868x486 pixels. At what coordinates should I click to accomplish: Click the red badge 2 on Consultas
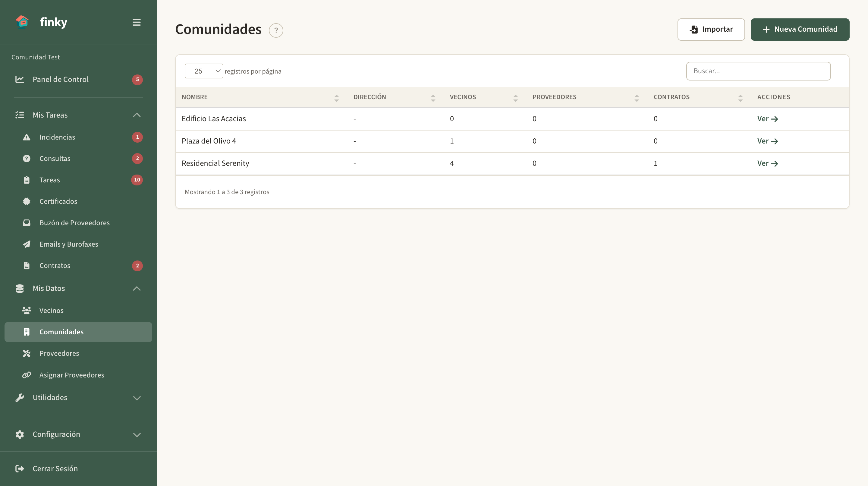(x=137, y=158)
